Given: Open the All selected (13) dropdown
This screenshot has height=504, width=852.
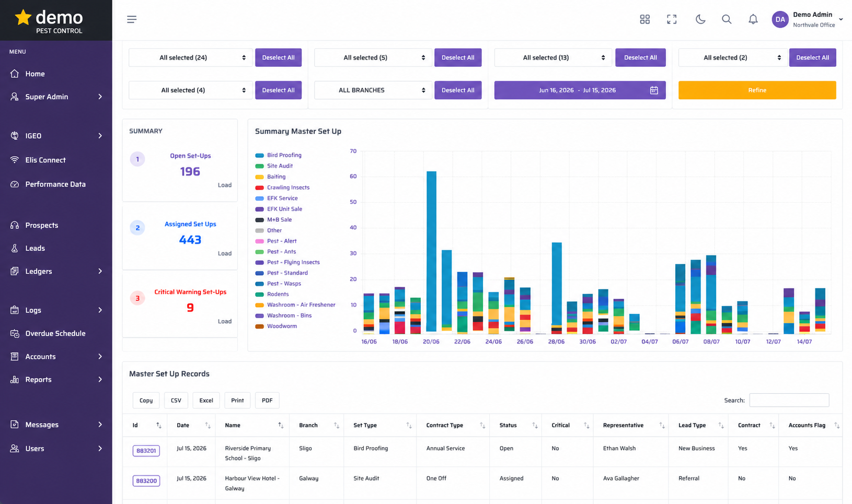Looking at the screenshot, I should pyautogui.click(x=553, y=57).
